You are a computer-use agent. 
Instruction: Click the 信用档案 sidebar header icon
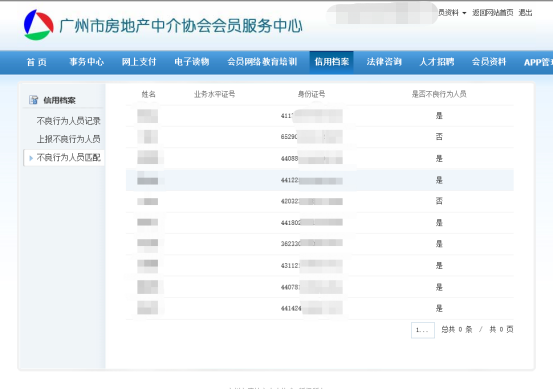click(x=34, y=100)
